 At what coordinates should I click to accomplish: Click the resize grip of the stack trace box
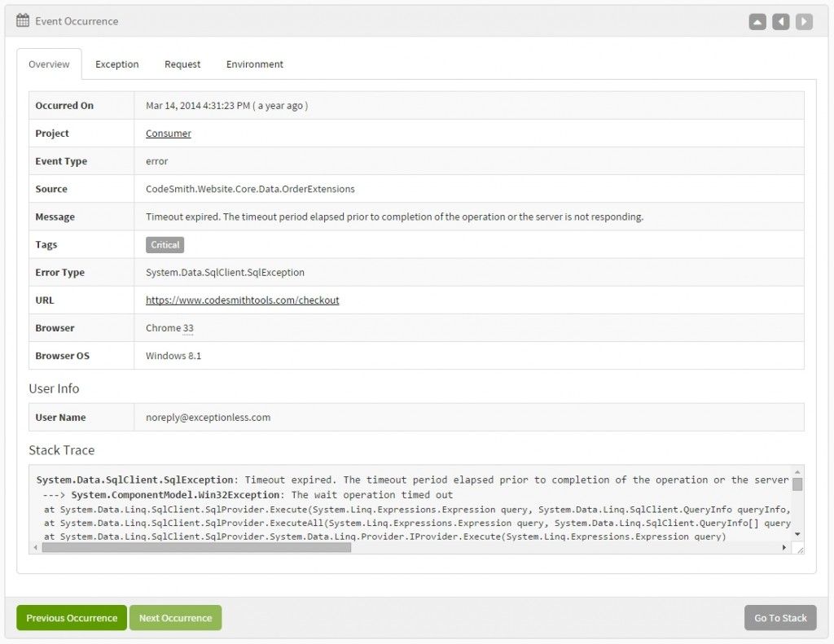(797, 546)
